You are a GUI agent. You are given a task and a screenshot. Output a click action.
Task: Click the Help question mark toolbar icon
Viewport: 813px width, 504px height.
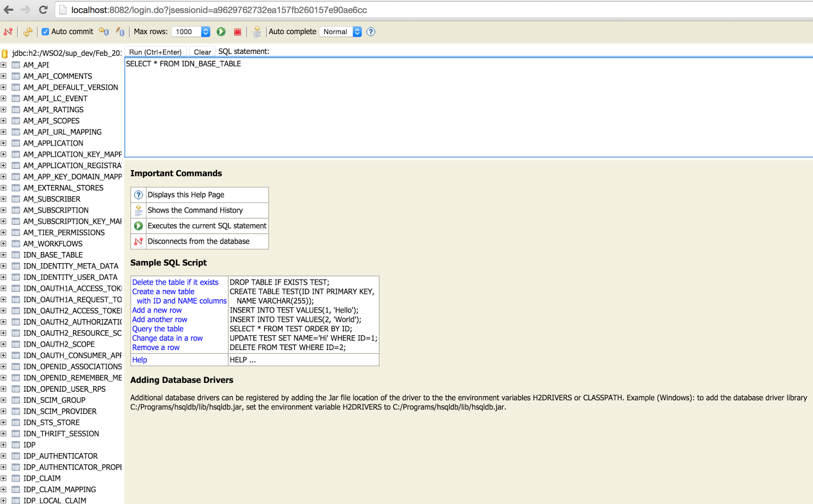pos(371,31)
